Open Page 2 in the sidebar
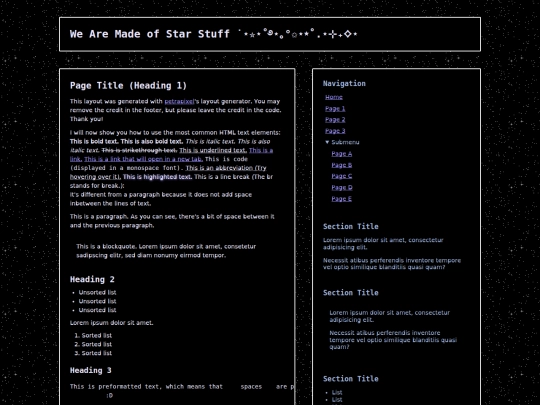Viewport: 540px width, 405px height. point(335,120)
